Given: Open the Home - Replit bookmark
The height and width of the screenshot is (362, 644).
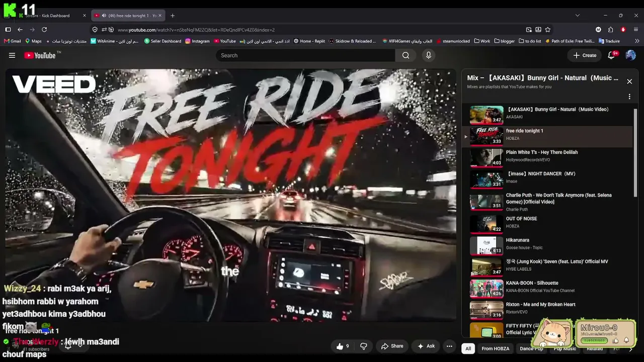Looking at the screenshot, I should (x=309, y=41).
